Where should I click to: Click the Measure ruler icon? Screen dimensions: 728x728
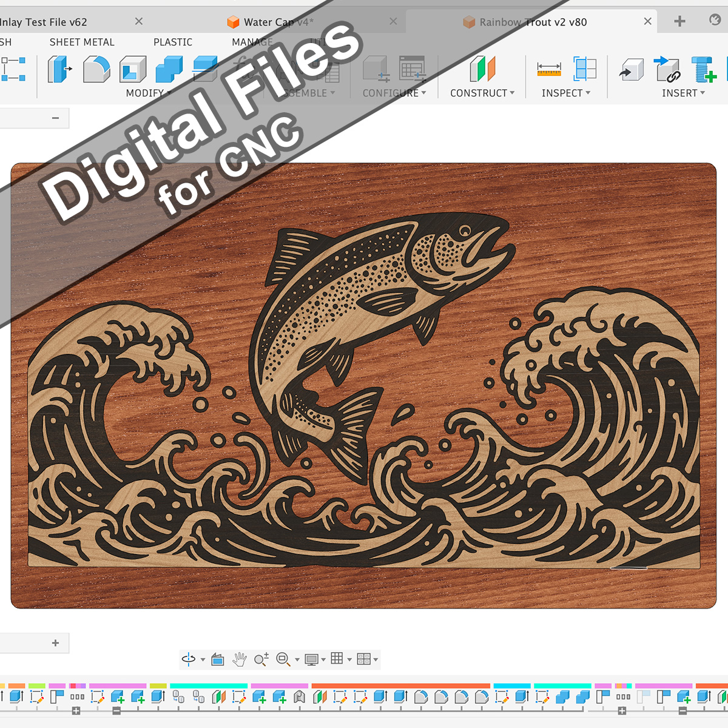(x=549, y=69)
